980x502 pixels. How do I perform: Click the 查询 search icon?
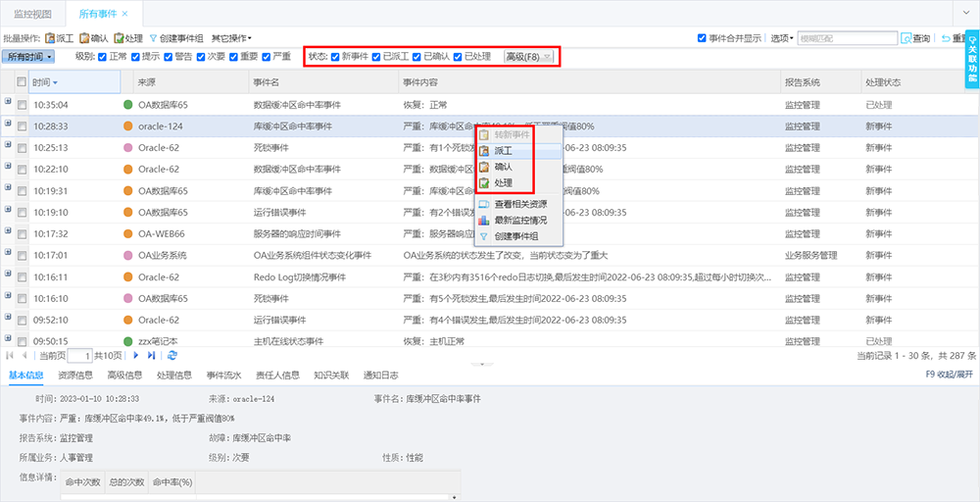coord(906,38)
